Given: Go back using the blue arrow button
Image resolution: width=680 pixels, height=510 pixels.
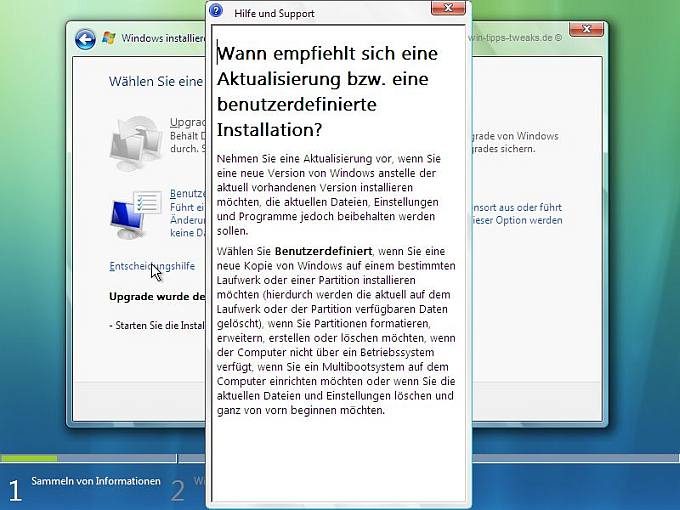Looking at the screenshot, I should point(85,39).
